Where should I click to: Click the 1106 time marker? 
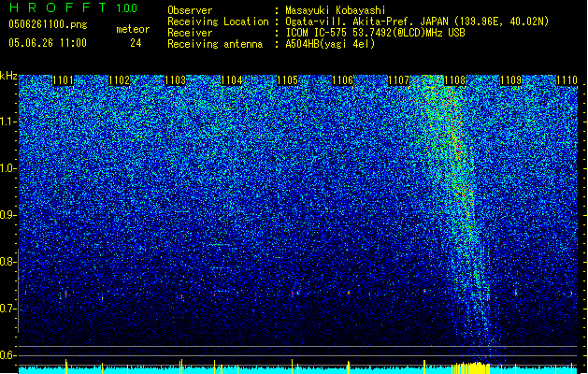[343, 80]
